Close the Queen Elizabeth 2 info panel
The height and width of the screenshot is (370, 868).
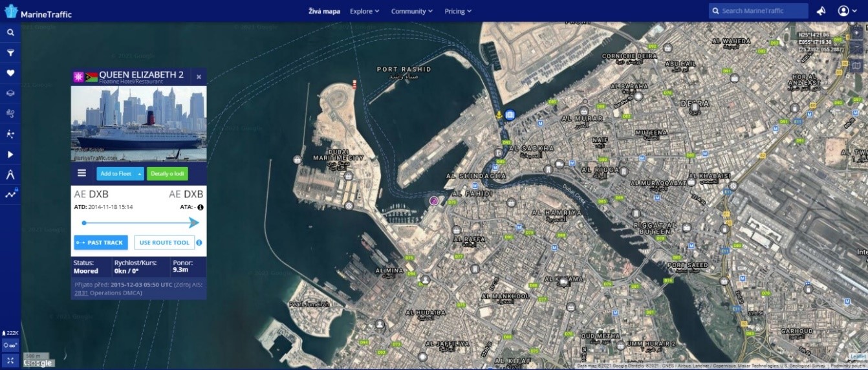(x=199, y=77)
